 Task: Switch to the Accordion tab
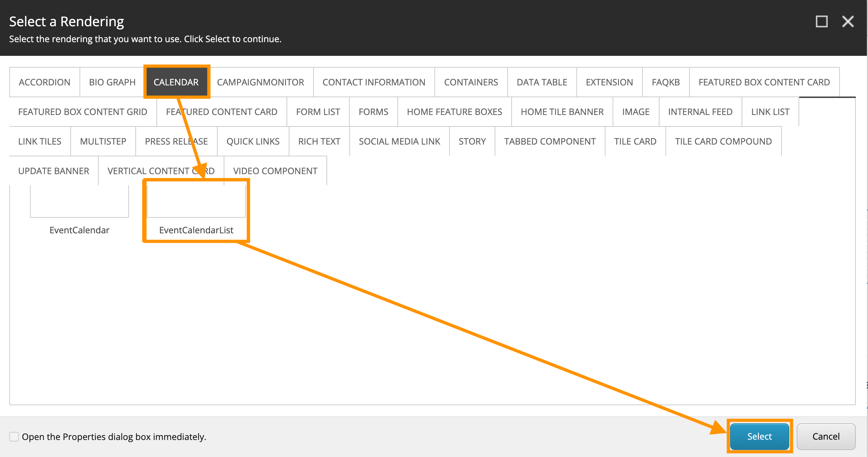tap(44, 82)
